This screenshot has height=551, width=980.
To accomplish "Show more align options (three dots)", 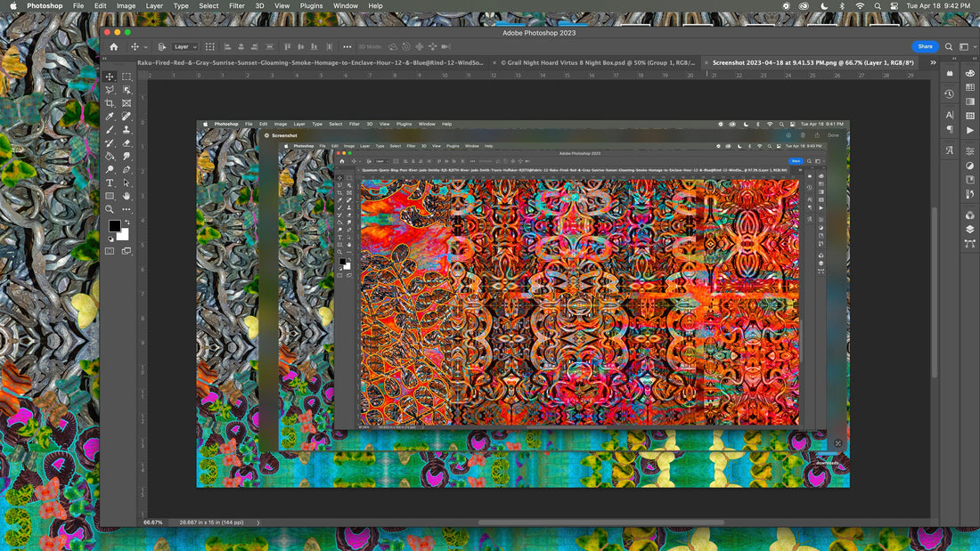I will pos(347,46).
